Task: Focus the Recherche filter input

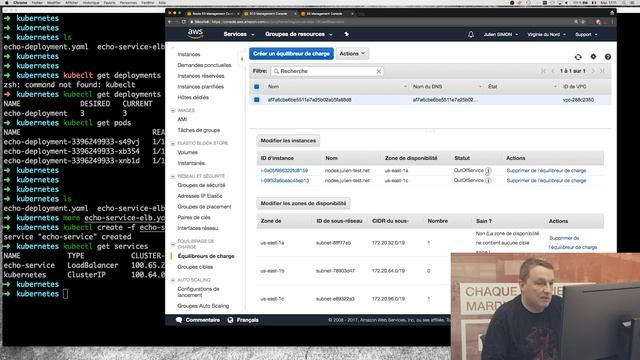Action: point(327,71)
